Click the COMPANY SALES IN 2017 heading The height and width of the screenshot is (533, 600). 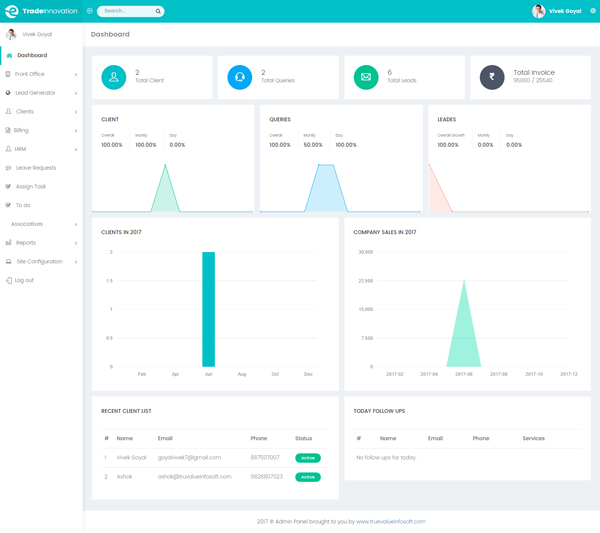(385, 232)
